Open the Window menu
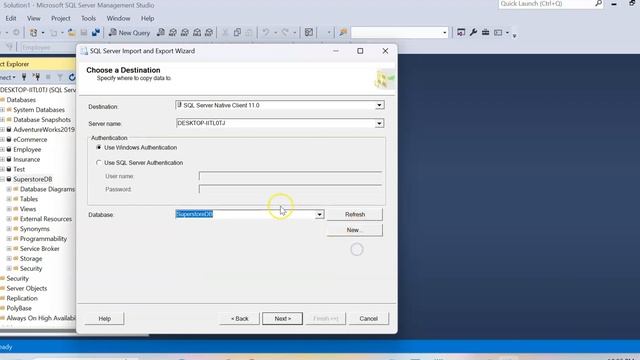This screenshot has height=360, width=640. tap(118, 18)
